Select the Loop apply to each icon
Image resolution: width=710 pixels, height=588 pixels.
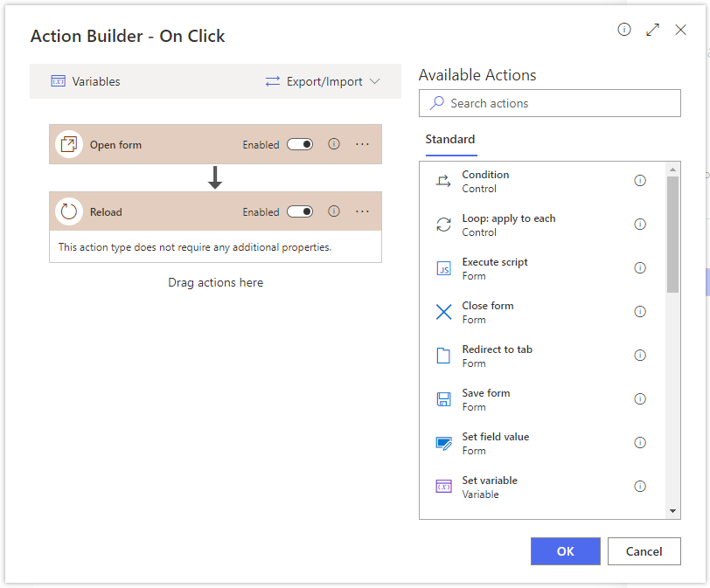point(443,225)
